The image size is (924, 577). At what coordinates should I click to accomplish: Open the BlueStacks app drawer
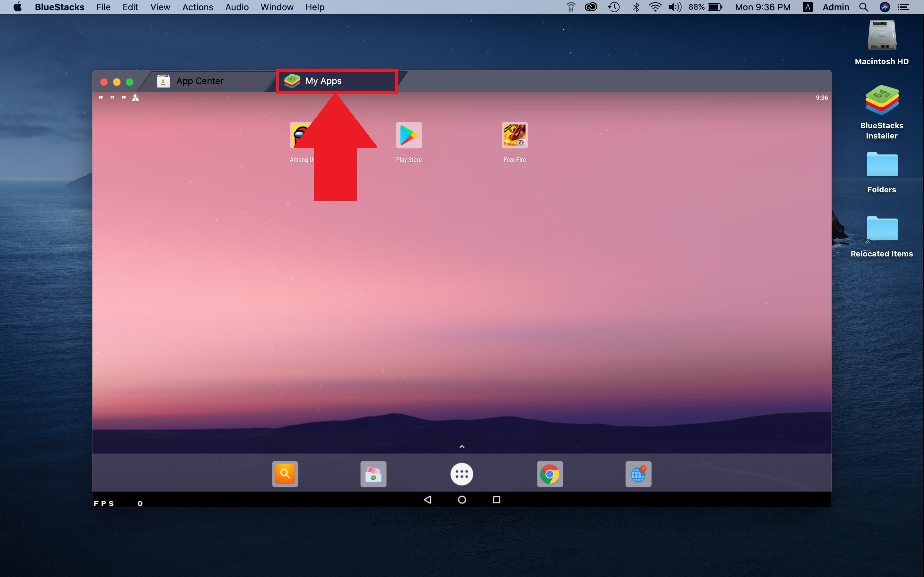point(462,473)
